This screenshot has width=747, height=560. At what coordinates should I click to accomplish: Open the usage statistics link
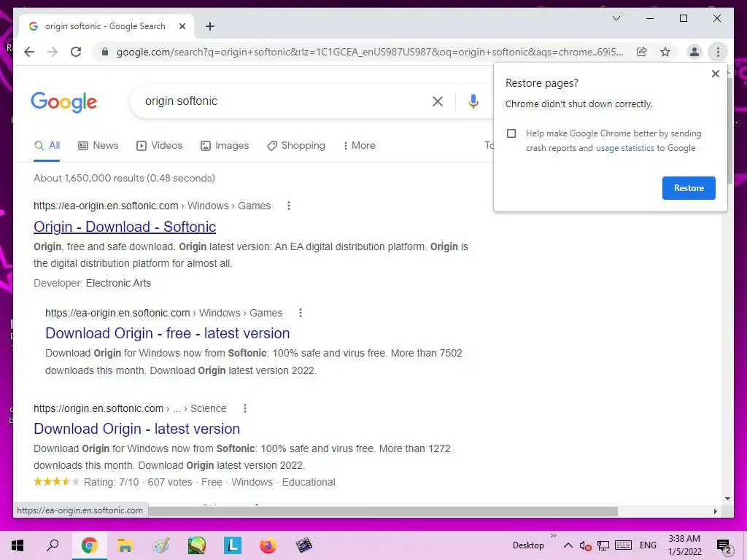pos(624,148)
